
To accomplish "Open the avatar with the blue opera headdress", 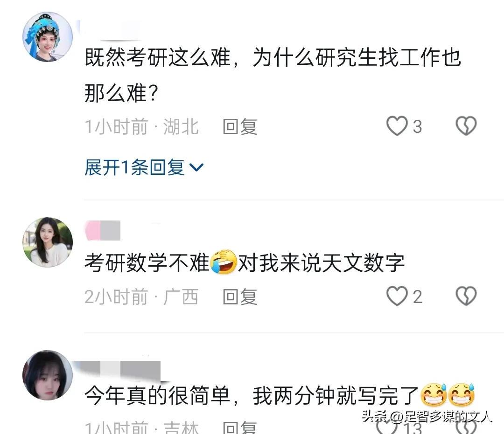I will [48, 37].
